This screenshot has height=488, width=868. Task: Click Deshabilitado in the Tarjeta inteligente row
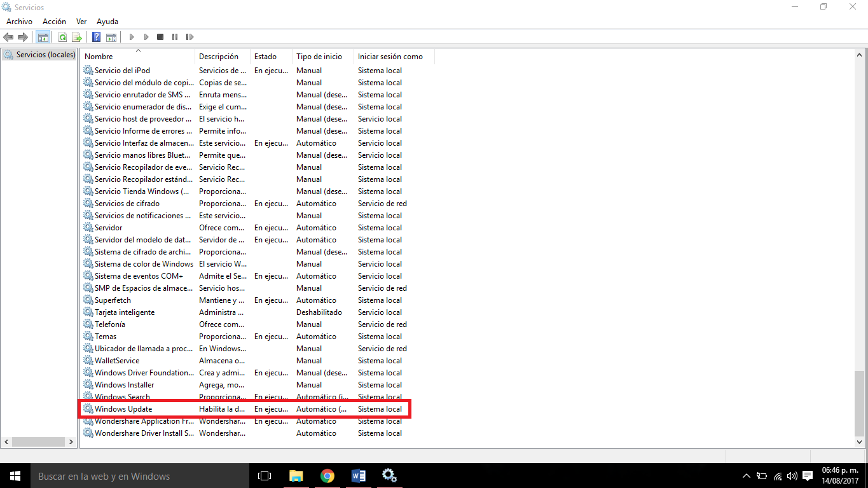tap(319, 312)
